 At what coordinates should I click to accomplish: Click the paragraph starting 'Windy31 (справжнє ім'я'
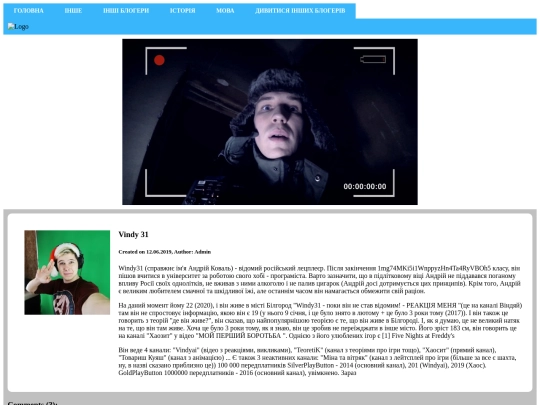(320, 279)
